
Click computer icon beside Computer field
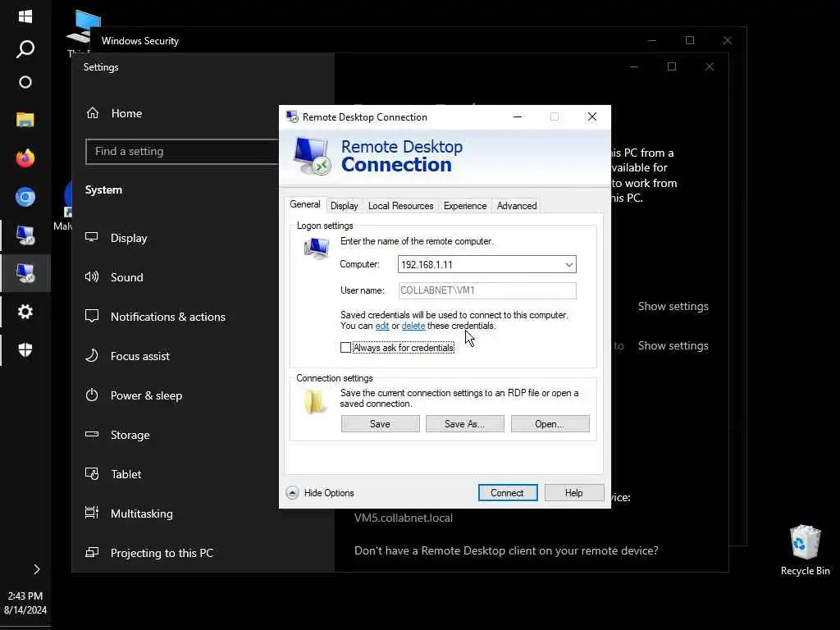click(317, 248)
